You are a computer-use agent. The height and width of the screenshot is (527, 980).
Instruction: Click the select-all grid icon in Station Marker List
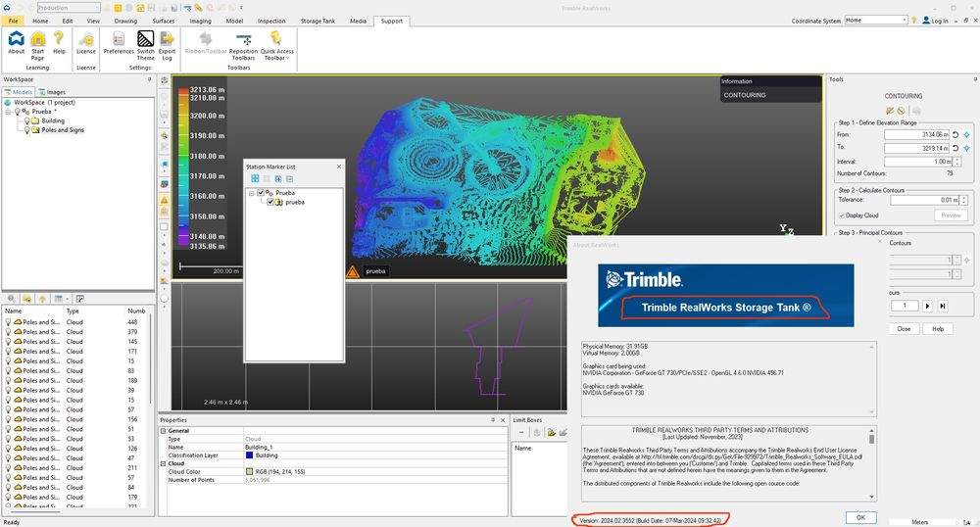point(255,178)
